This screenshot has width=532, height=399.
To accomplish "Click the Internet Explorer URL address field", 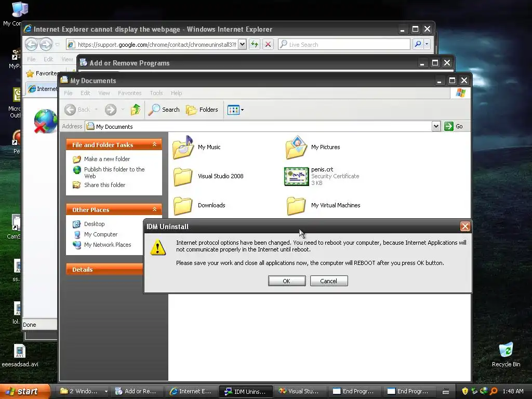I will coord(157,45).
